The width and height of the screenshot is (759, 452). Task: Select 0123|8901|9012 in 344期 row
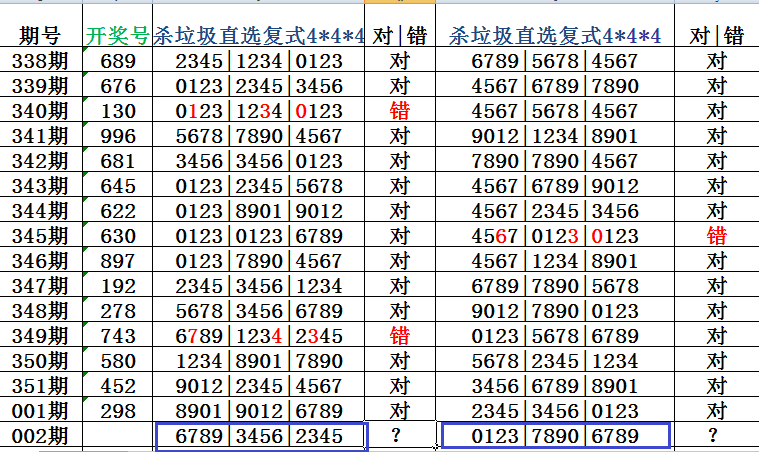pos(258,210)
